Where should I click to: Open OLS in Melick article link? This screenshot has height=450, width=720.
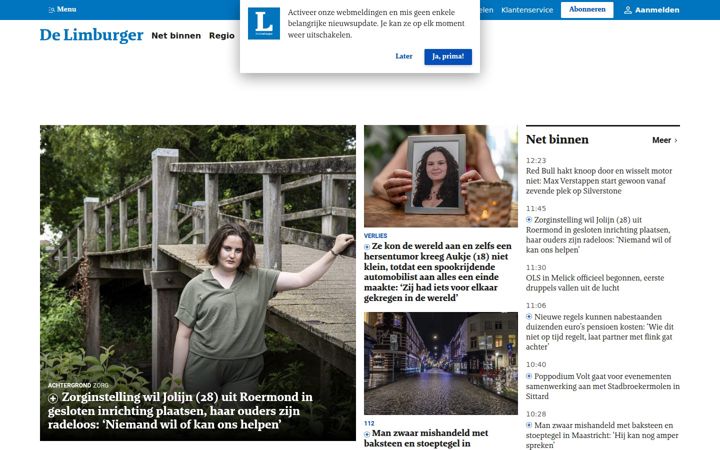[x=595, y=283]
